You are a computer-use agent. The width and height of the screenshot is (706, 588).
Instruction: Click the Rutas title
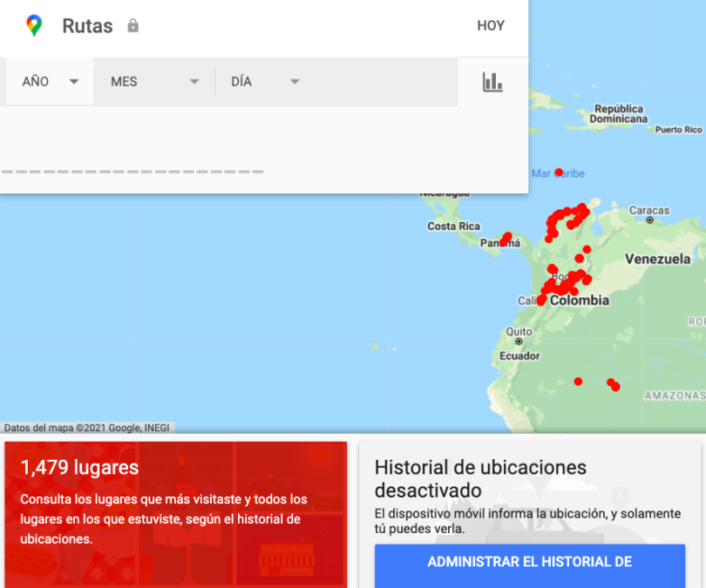click(x=87, y=25)
